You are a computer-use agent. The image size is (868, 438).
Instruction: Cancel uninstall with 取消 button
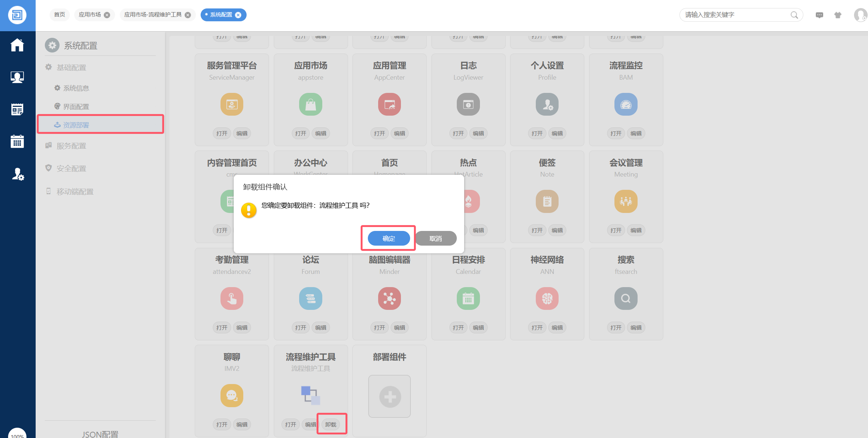(435, 239)
